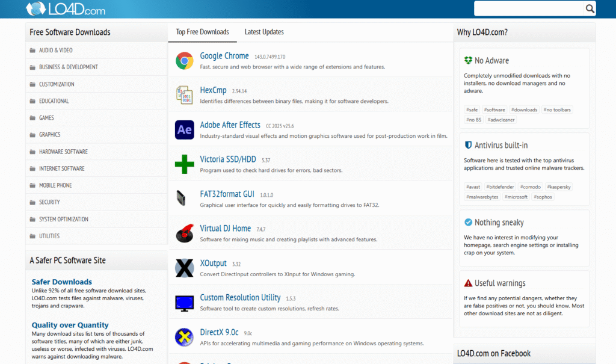Click the LO4D.com logo in header

(65, 9)
